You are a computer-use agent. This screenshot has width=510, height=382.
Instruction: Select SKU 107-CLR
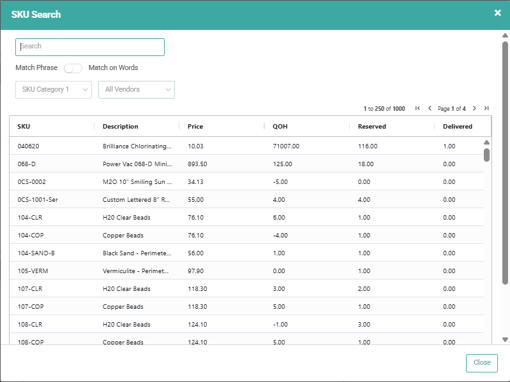point(30,289)
